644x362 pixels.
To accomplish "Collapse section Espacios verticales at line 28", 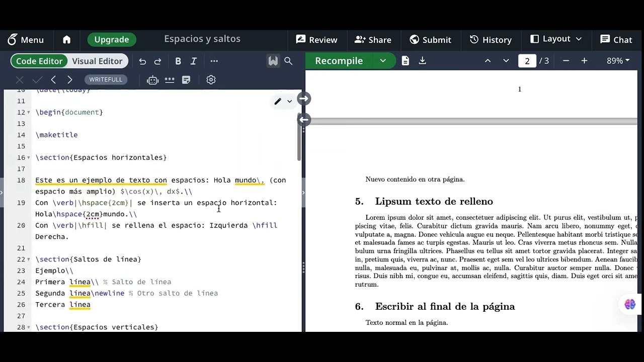I will [x=29, y=327].
